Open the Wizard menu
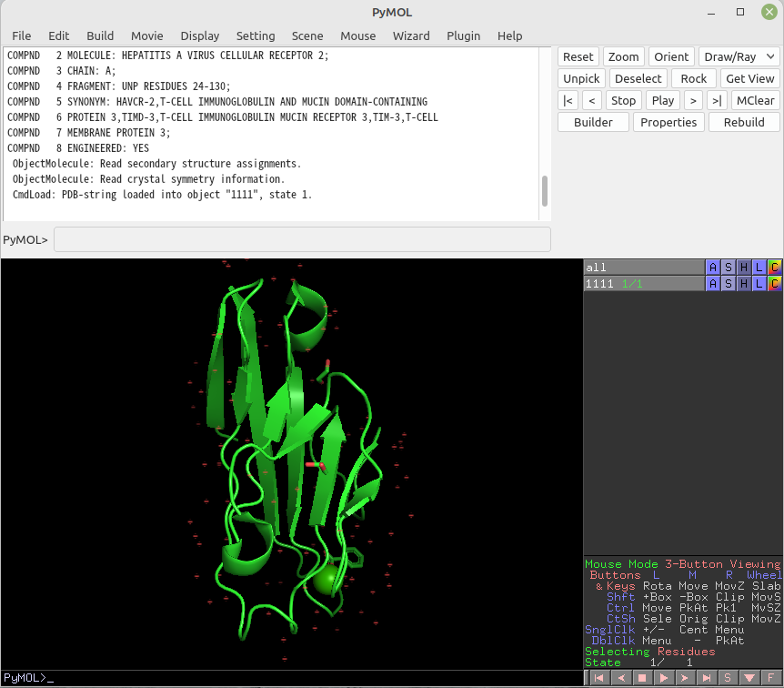 (411, 35)
